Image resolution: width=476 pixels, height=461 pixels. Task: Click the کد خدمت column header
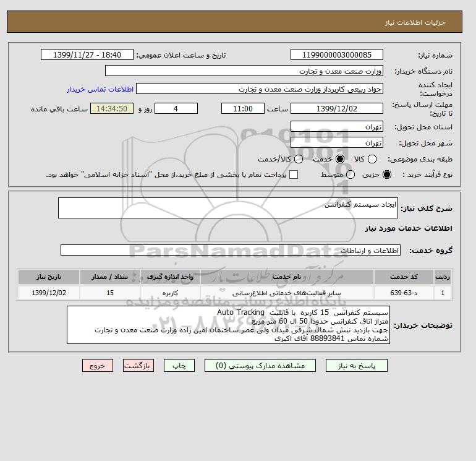pyautogui.click(x=404, y=277)
